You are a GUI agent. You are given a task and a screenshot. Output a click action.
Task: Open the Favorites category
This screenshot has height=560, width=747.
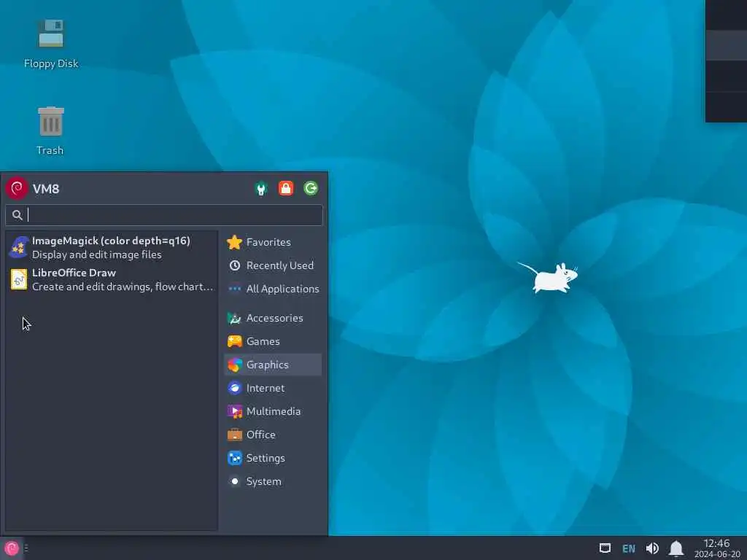(273, 242)
